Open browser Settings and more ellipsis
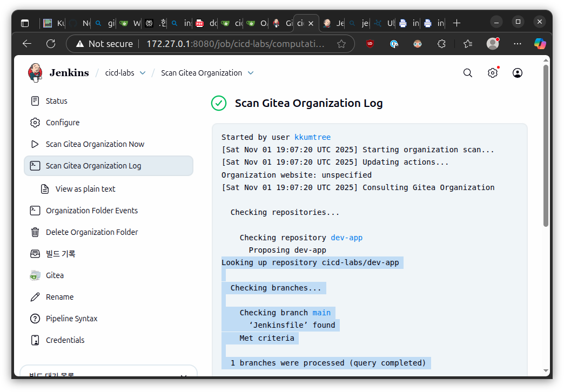Image resolution: width=564 pixels, height=392 pixels. tap(517, 44)
